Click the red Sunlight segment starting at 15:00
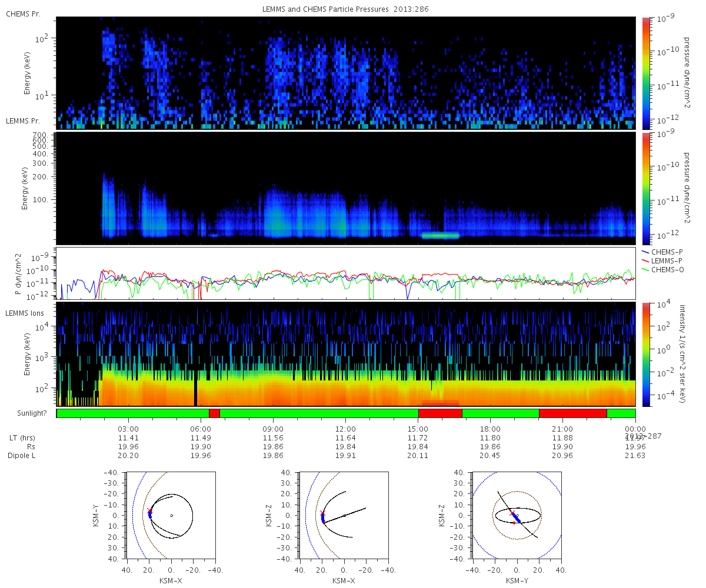Image resolution: width=706 pixels, height=588 pixels. (440, 413)
